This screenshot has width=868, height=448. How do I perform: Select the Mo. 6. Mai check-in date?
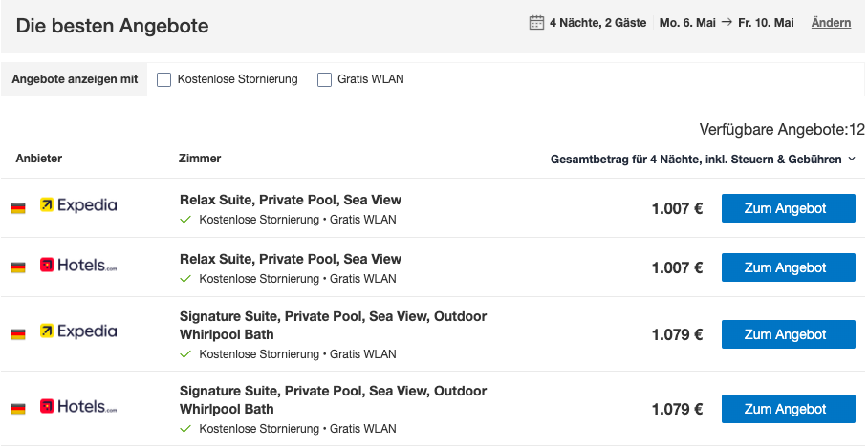[687, 23]
